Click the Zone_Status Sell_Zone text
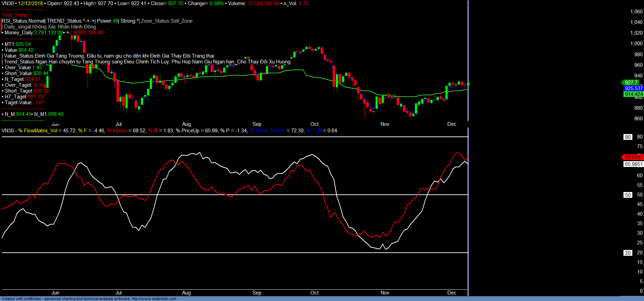The width and height of the screenshot is (644, 301). (167, 21)
